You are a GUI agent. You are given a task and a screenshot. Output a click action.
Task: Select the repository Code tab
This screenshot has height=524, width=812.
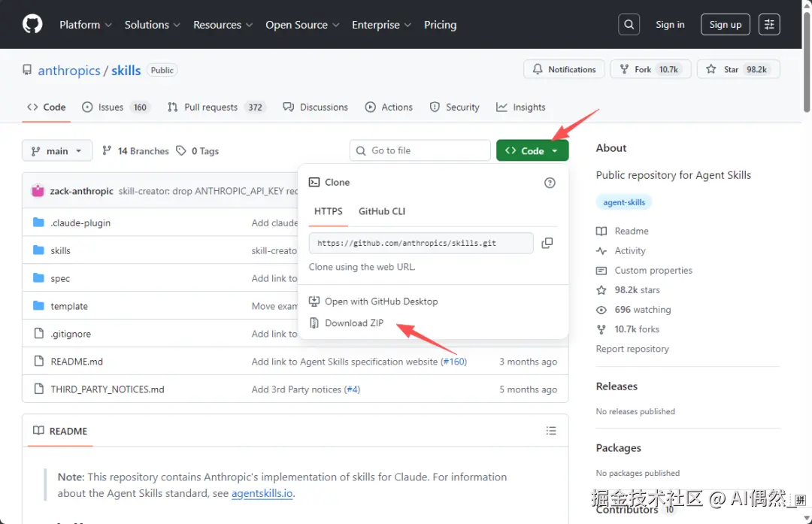click(46, 108)
